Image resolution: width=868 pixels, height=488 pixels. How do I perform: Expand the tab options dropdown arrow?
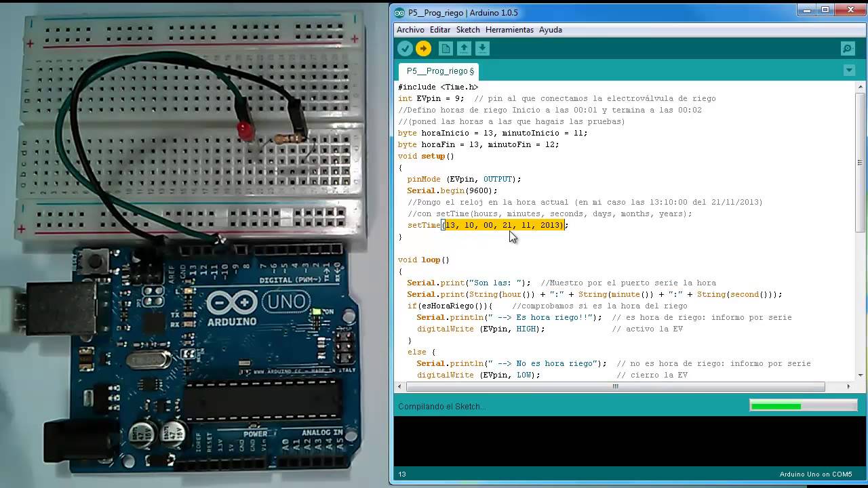(849, 70)
